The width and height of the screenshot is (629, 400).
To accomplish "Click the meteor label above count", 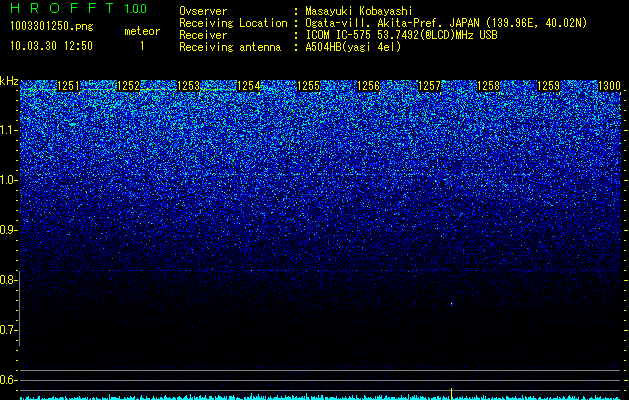I will coord(142,31).
